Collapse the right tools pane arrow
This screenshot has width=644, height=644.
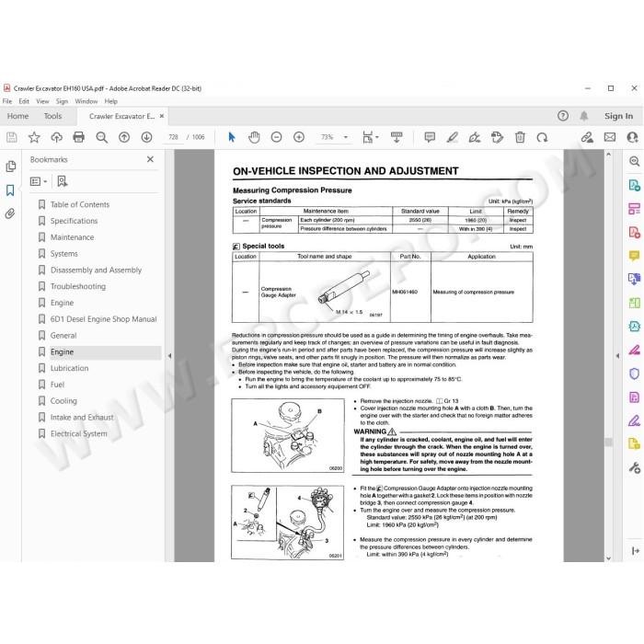(617, 356)
